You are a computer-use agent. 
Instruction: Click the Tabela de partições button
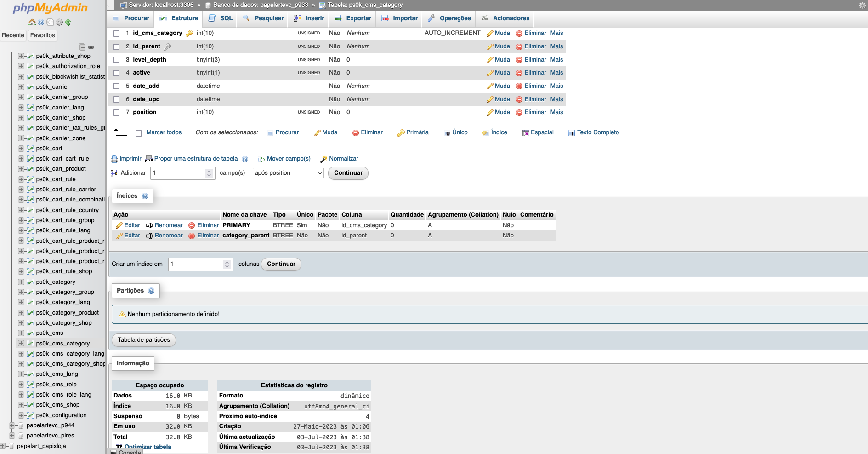(144, 340)
